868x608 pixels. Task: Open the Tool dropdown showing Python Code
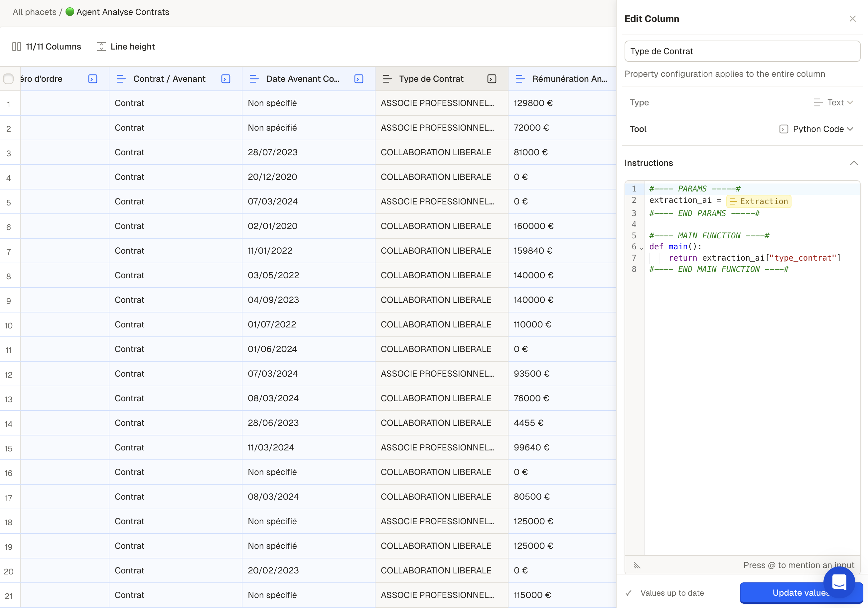point(816,129)
